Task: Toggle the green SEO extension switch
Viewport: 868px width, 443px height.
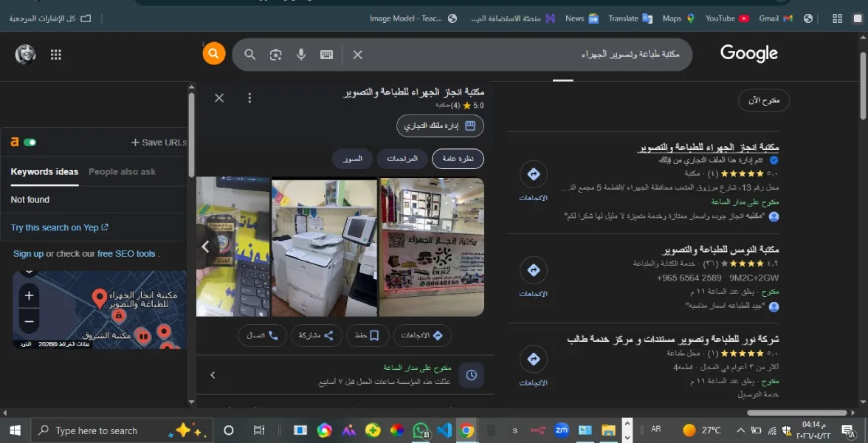Action: 30,142
